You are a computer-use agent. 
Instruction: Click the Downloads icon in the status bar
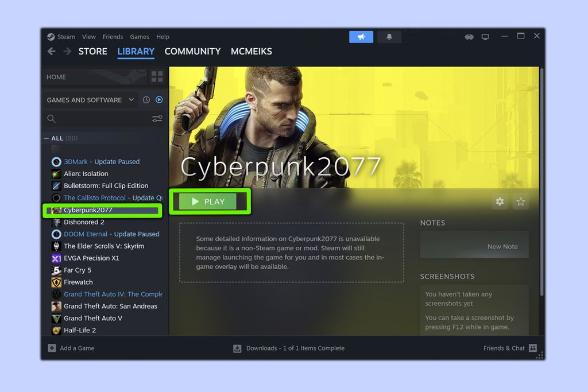(237, 348)
